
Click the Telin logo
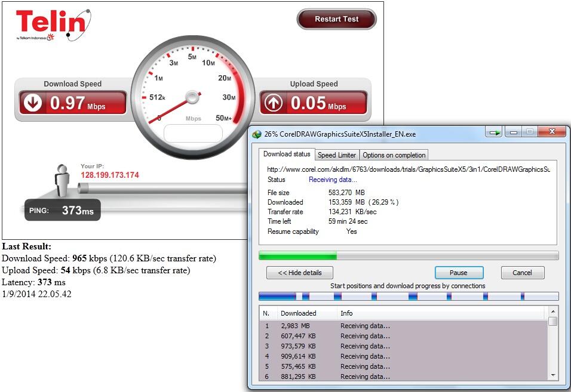[x=54, y=24]
